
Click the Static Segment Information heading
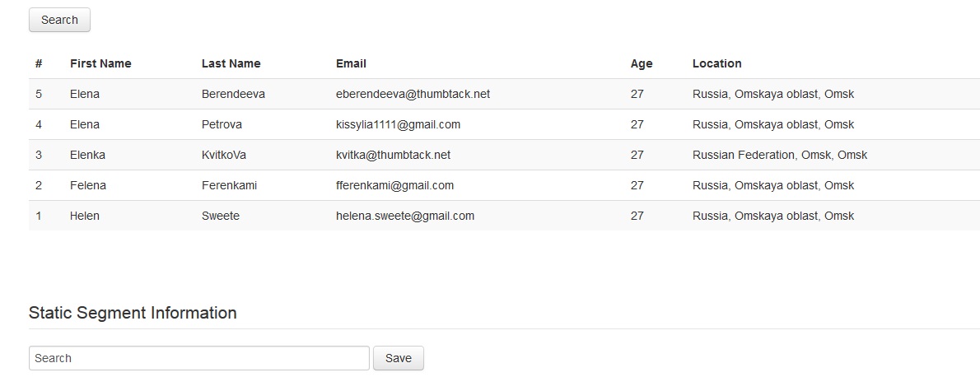(133, 313)
